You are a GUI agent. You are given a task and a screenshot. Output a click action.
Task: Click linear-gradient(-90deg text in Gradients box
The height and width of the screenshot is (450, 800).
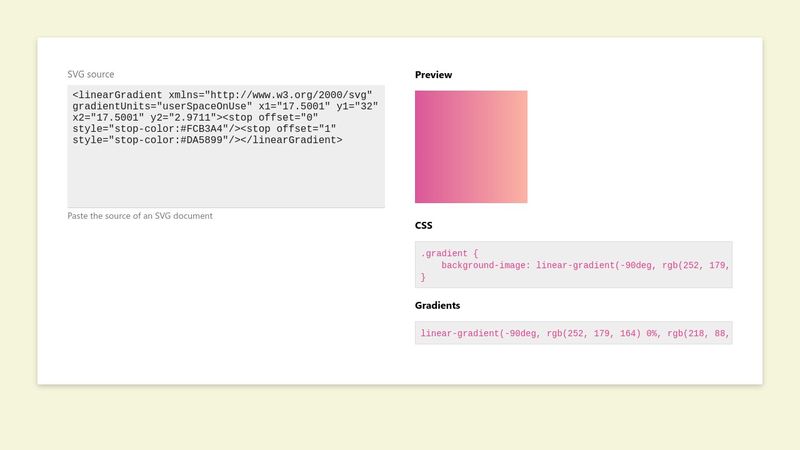[480, 333]
